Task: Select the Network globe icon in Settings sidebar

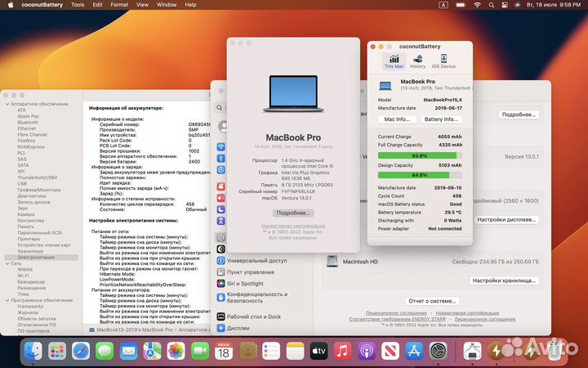Action: tap(220, 170)
